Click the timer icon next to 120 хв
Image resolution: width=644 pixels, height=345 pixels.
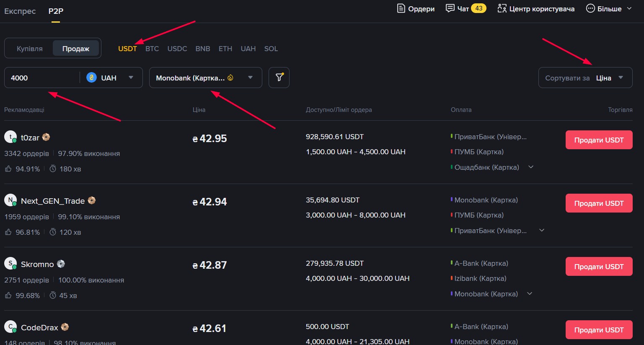(x=53, y=232)
